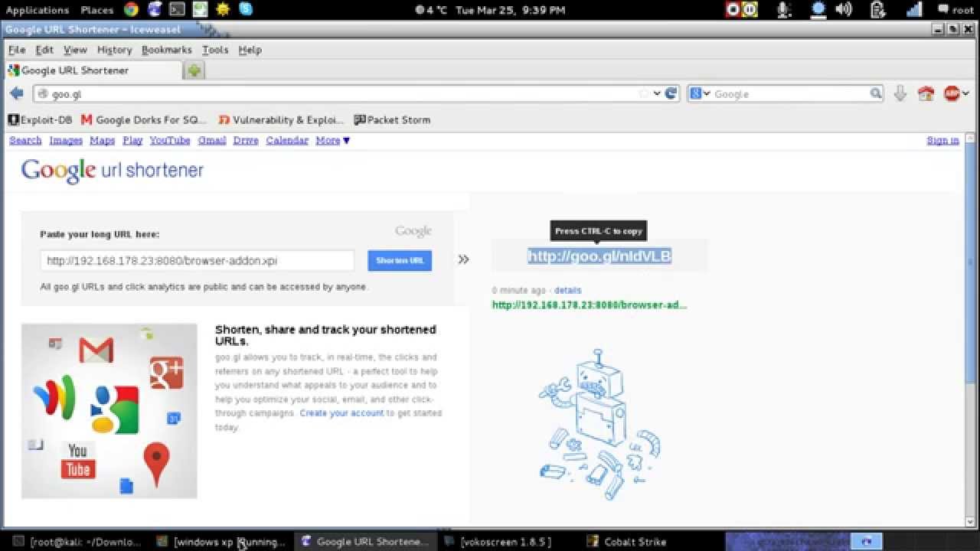Click the green notepad launcher in panel
Screen dimensions: 980x551
pyautogui.click(x=200, y=10)
